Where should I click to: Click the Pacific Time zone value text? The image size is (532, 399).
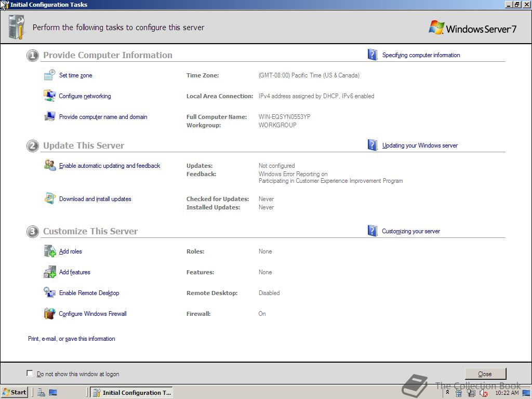tap(309, 75)
